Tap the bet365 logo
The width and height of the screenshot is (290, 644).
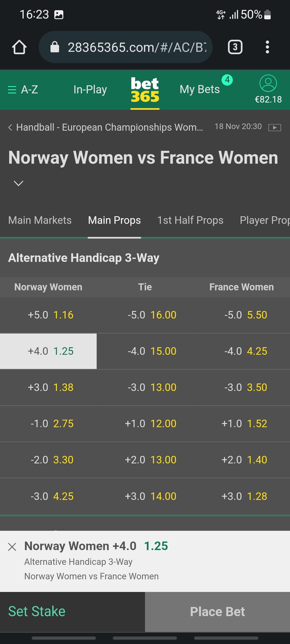coord(145,90)
